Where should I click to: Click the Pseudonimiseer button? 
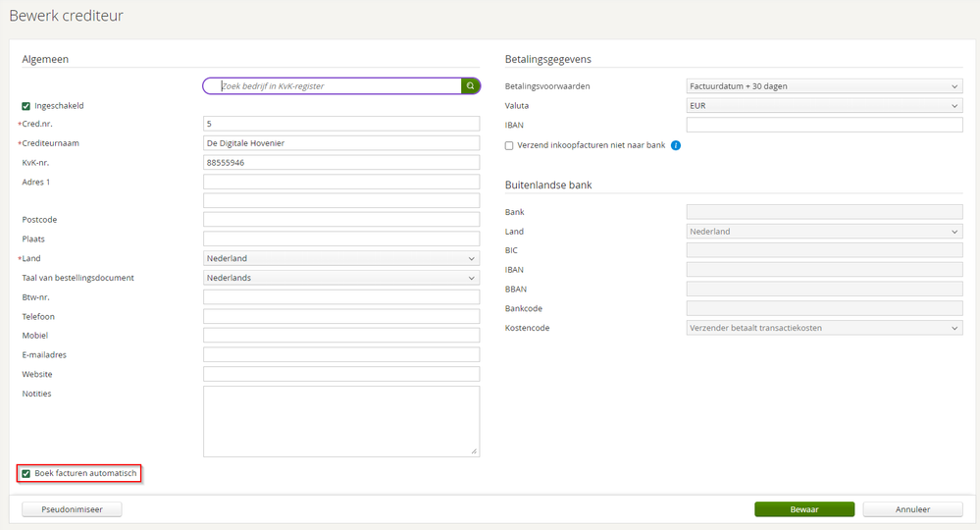click(72, 509)
